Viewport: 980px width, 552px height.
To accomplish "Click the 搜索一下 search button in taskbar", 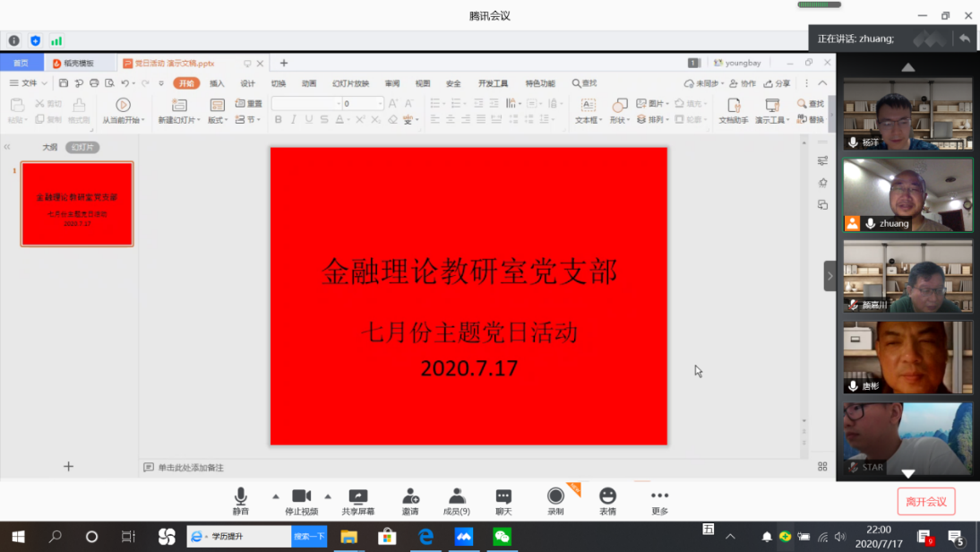I will click(309, 536).
